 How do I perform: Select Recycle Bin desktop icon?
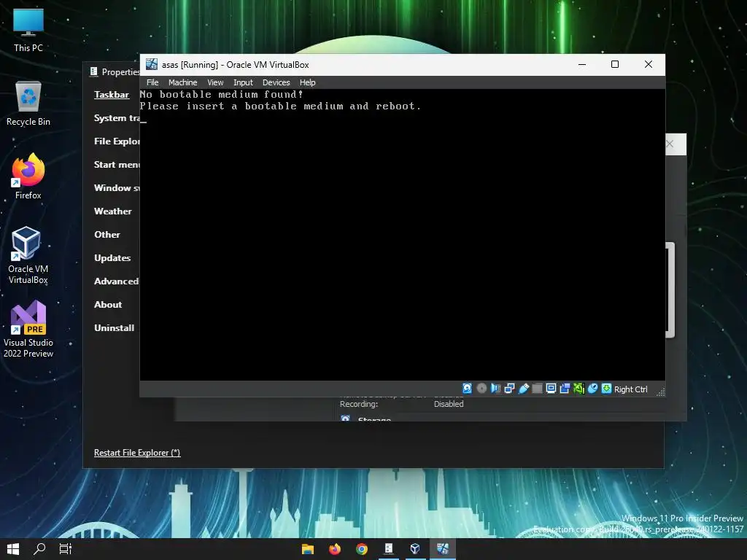tap(28, 104)
